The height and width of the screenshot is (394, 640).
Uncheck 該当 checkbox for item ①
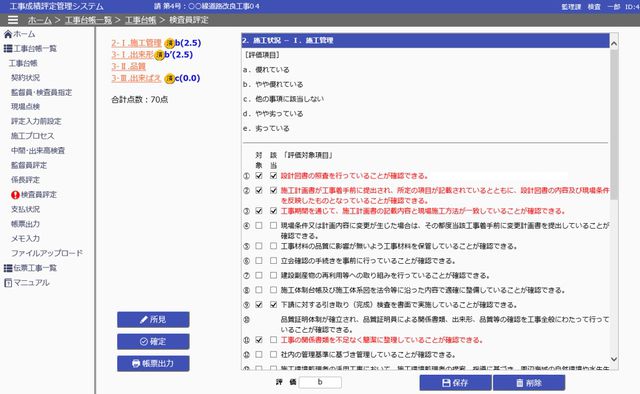273,176
